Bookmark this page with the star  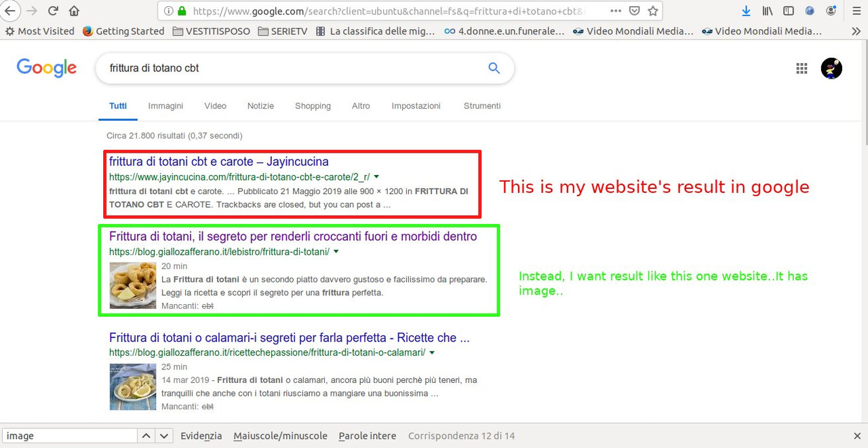pos(652,11)
